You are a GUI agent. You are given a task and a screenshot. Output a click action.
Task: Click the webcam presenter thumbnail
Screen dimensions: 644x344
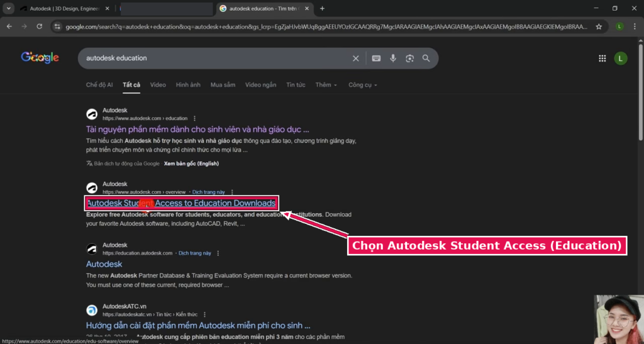coord(619,319)
